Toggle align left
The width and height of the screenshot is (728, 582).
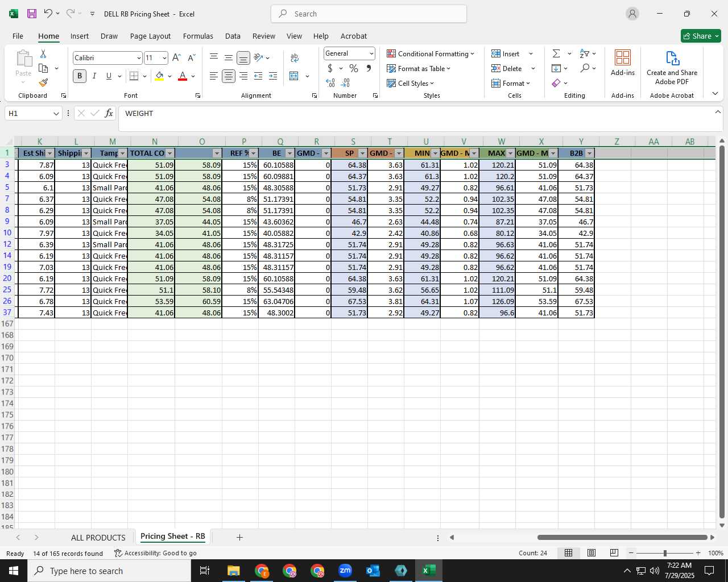[214, 76]
